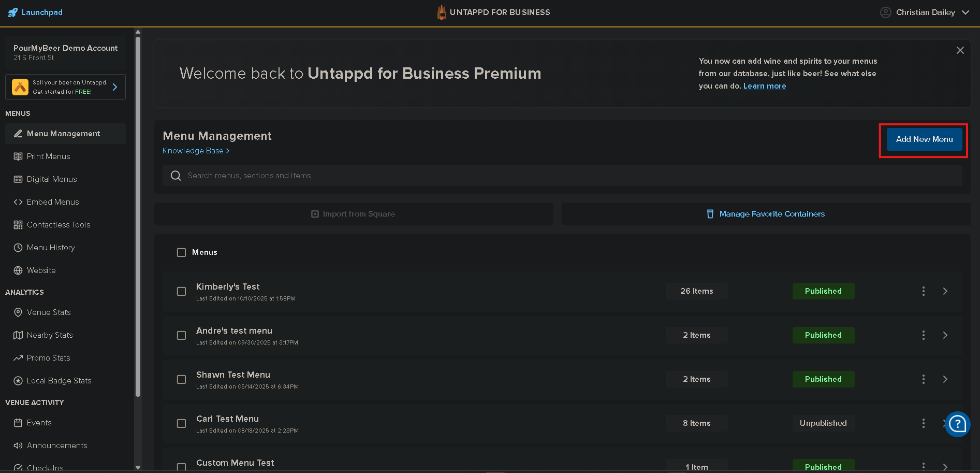This screenshot has width=980, height=473.
Task: Click the Embed Menus code icon
Action: coord(18,202)
